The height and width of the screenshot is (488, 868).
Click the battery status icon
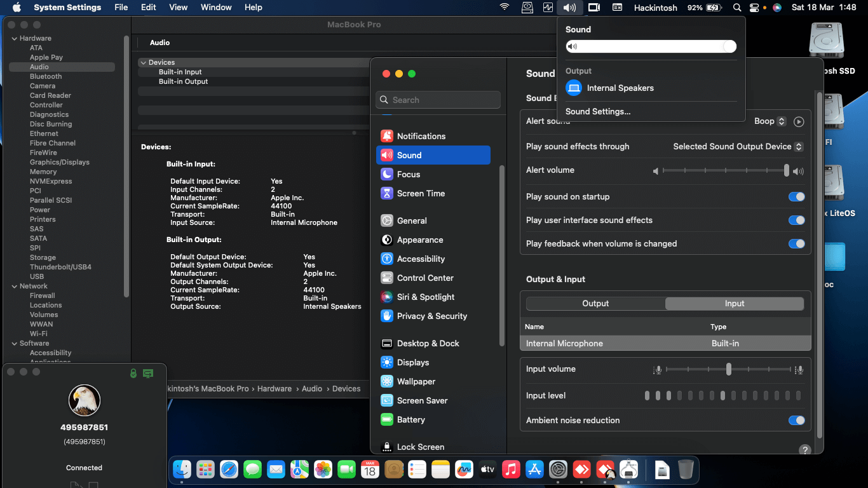pyautogui.click(x=714, y=8)
